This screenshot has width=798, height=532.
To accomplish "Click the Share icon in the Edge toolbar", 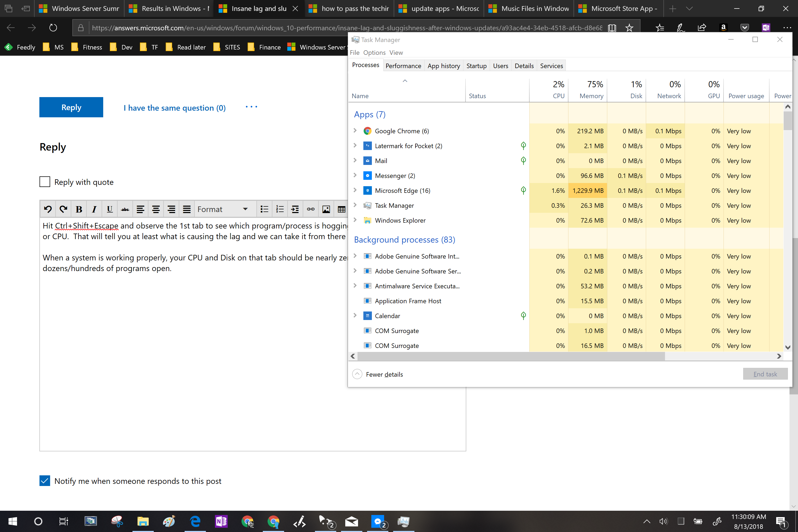I will click(702, 27).
